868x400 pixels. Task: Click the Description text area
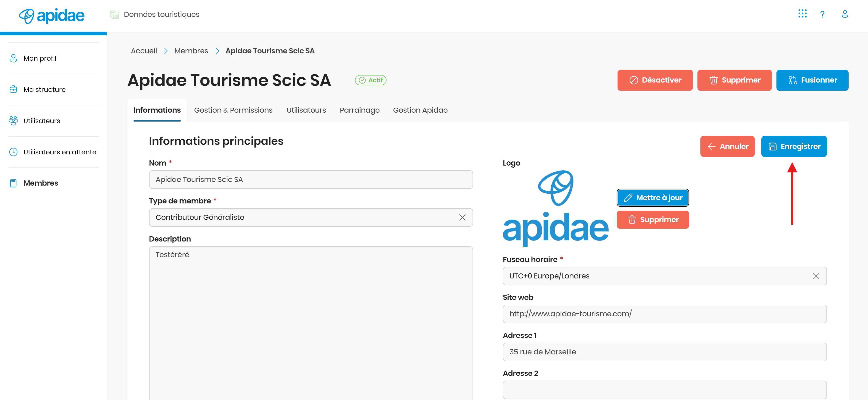(311, 323)
